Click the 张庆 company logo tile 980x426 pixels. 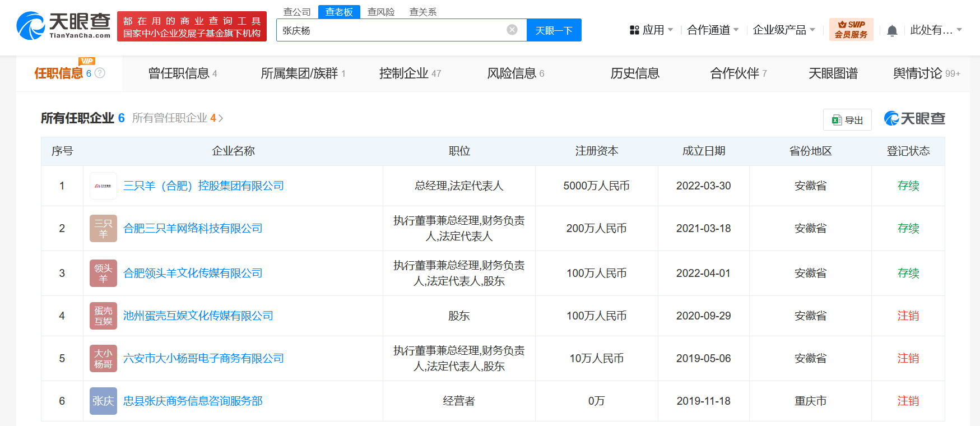click(x=103, y=401)
